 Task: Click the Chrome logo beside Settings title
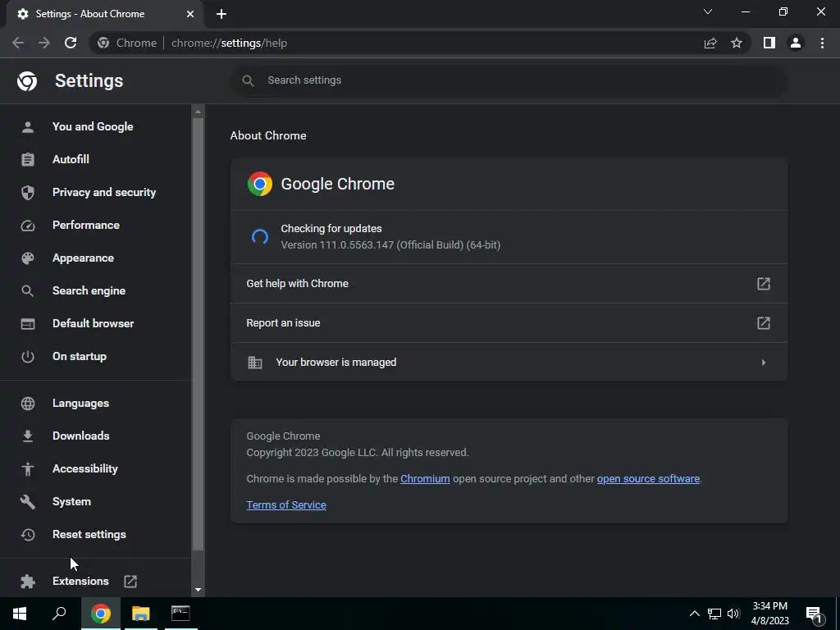click(27, 81)
